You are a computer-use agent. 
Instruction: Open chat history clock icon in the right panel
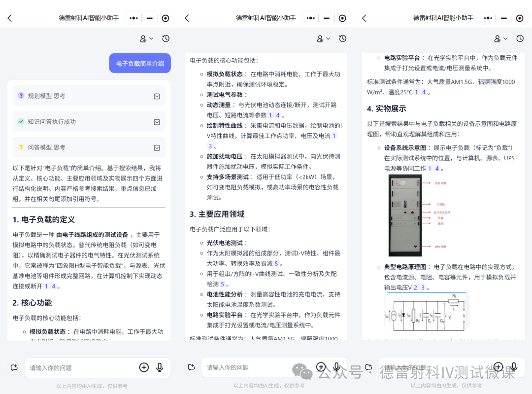point(520,38)
